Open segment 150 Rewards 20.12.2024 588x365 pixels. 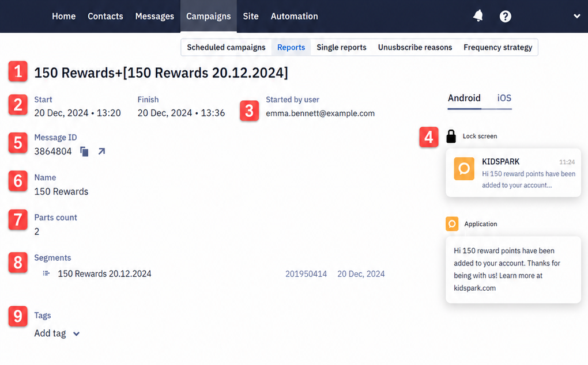104,273
